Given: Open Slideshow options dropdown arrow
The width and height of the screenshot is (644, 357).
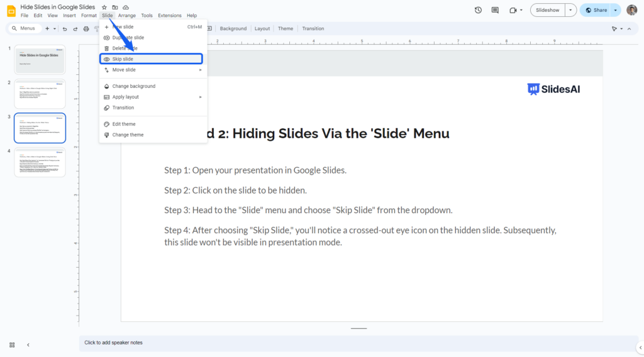Looking at the screenshot, I should [570, 10].
